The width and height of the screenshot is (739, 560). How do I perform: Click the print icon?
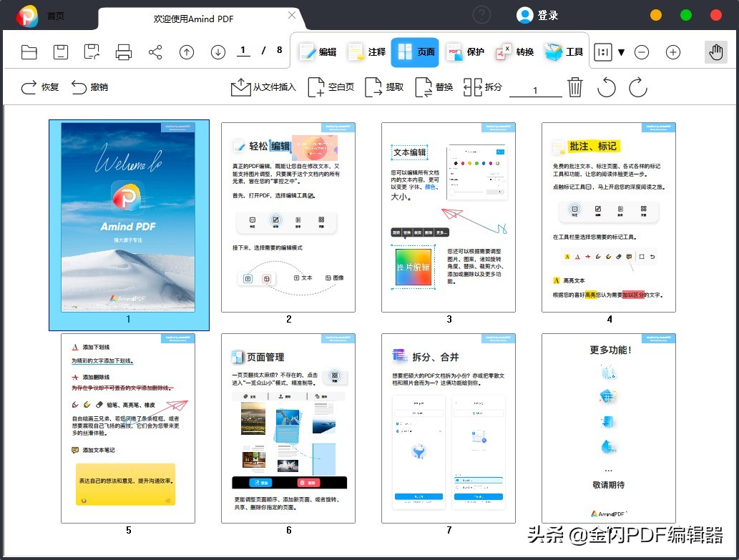[124, 51]
